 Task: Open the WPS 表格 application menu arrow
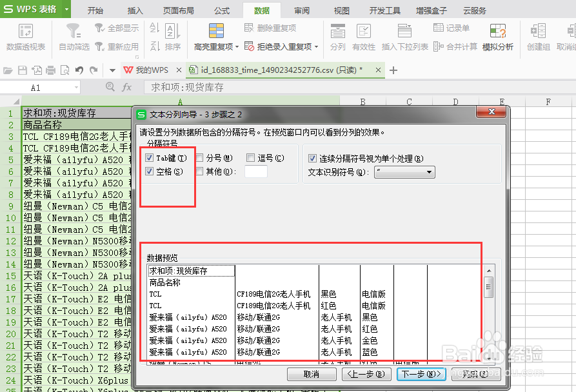click(66, 9)
